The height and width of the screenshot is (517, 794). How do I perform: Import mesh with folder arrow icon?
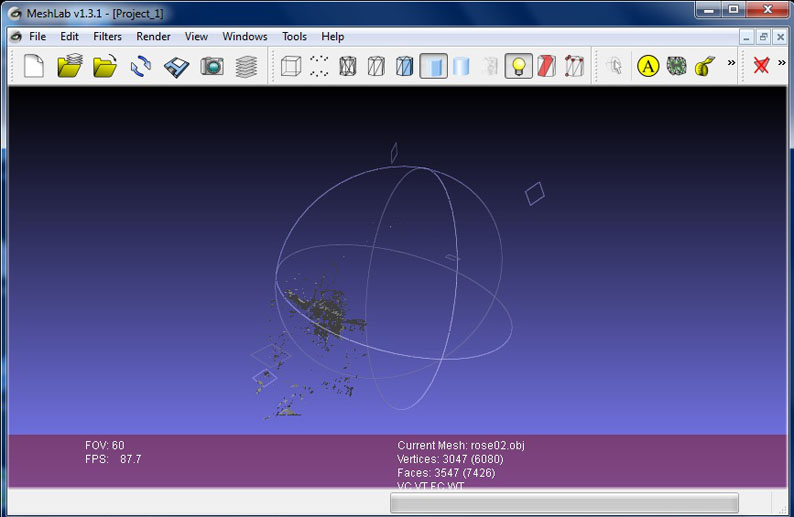(x=105, y=66)
